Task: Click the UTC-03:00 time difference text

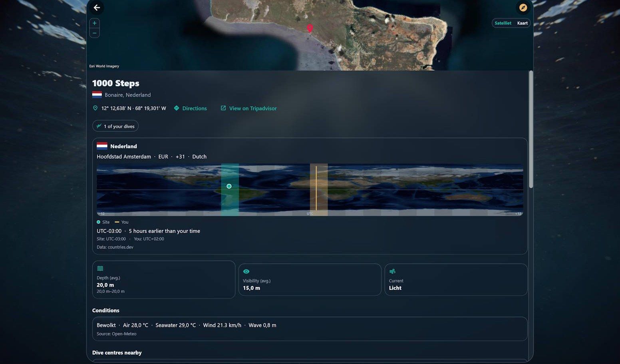Action: point(148,231)
